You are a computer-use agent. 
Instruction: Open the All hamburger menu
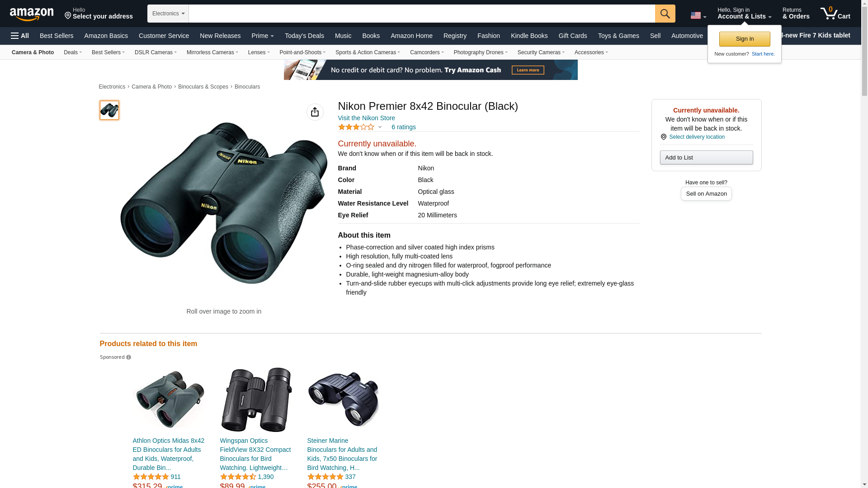click(x=20, y=36)
